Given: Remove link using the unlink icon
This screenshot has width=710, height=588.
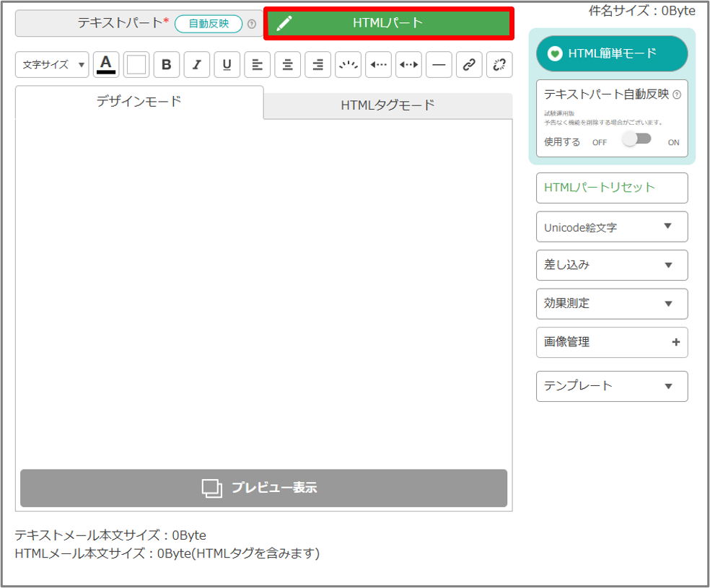Looking at the screenshot, I should coord(499,65).
